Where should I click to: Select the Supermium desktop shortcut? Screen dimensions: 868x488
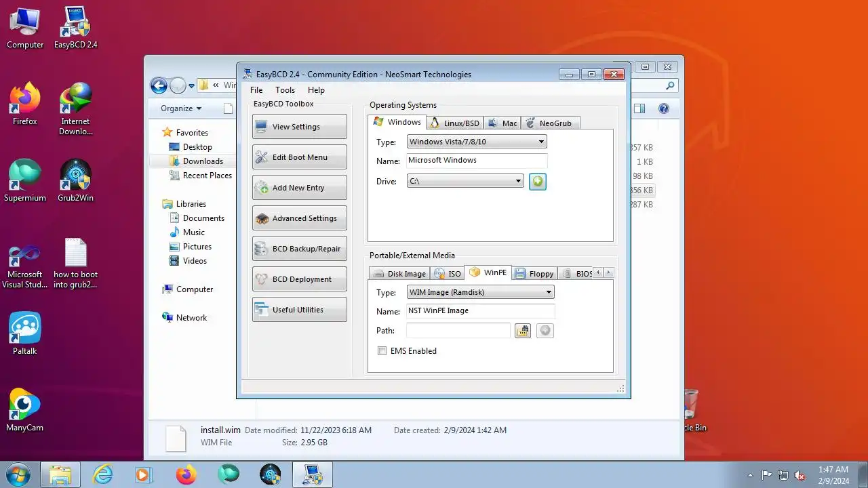[x=25, y=181]
